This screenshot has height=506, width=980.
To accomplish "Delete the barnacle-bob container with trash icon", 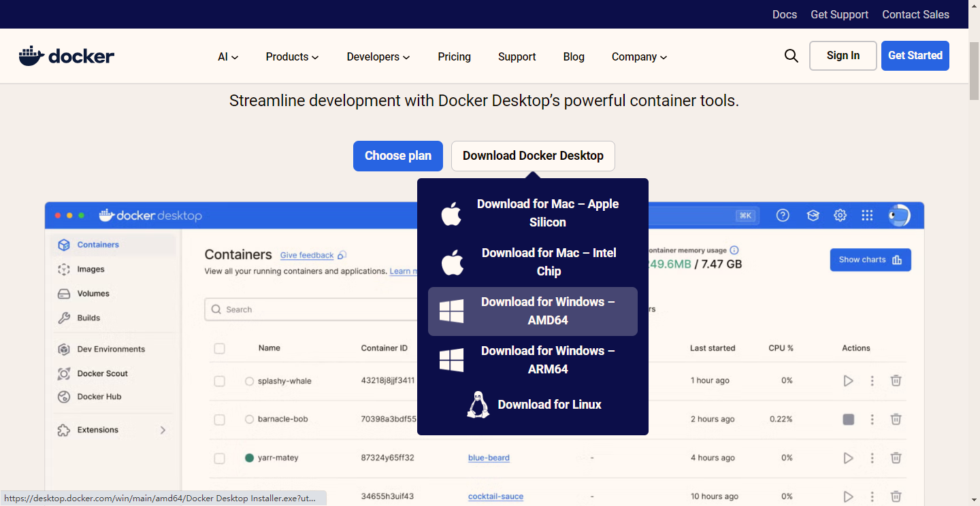I will (896, 420).
